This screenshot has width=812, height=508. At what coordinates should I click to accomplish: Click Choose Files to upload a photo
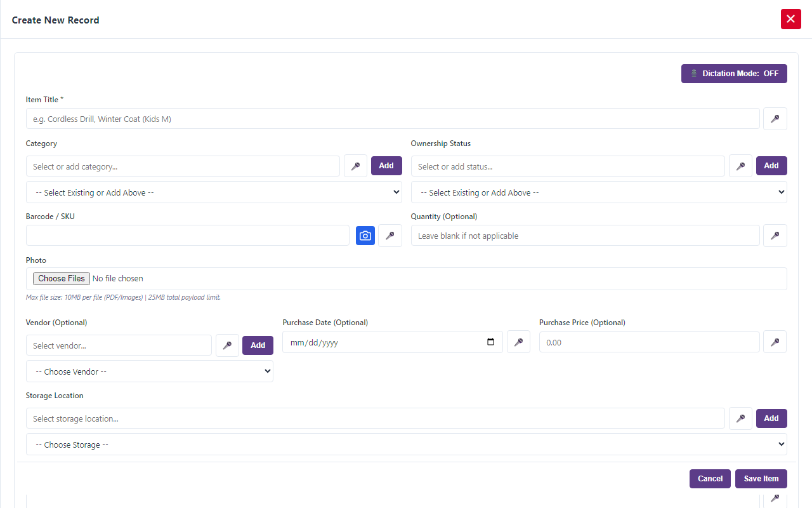(62, 278)
